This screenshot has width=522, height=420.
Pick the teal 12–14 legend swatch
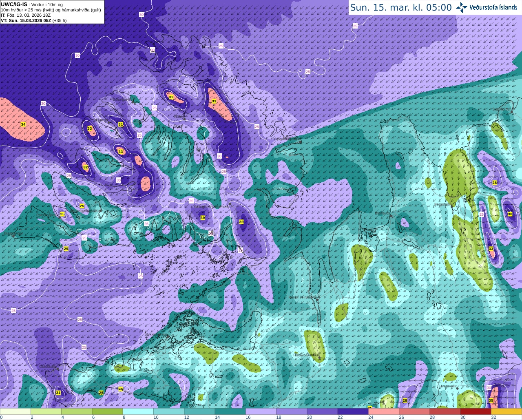(x=199, y=411)
